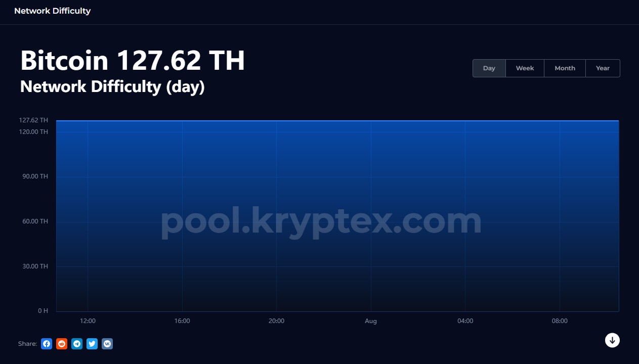Share chart on Facebook

[47, 344]
